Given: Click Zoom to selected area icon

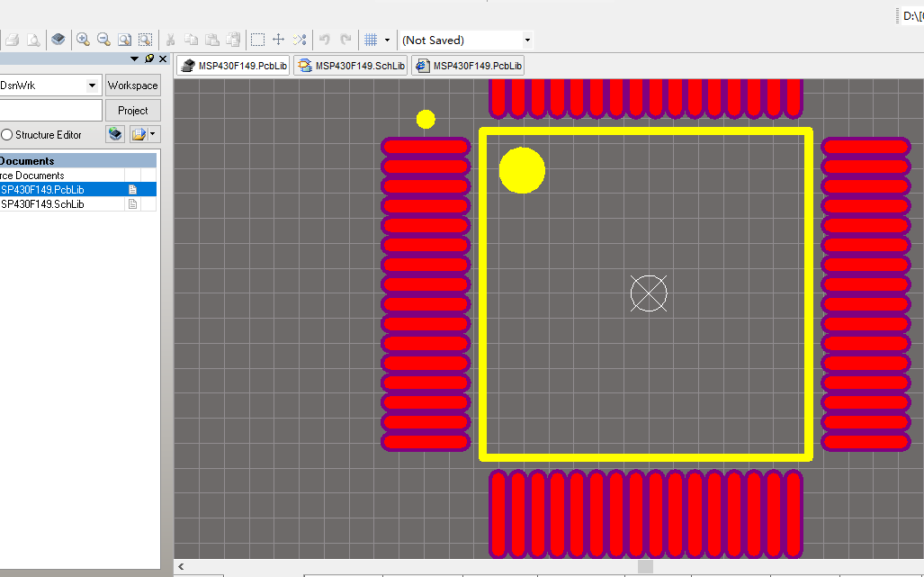Looking at the screenshot, I should (x=145, y=40).
